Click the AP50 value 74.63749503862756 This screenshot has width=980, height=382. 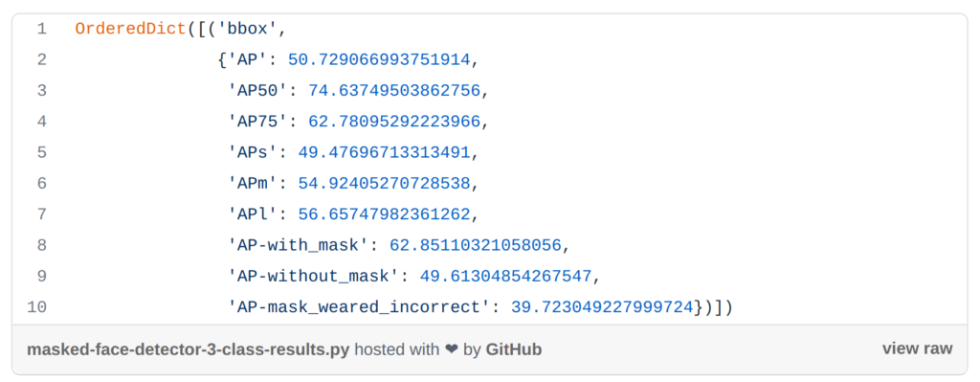pyautogui.click(x=394, y=91)
